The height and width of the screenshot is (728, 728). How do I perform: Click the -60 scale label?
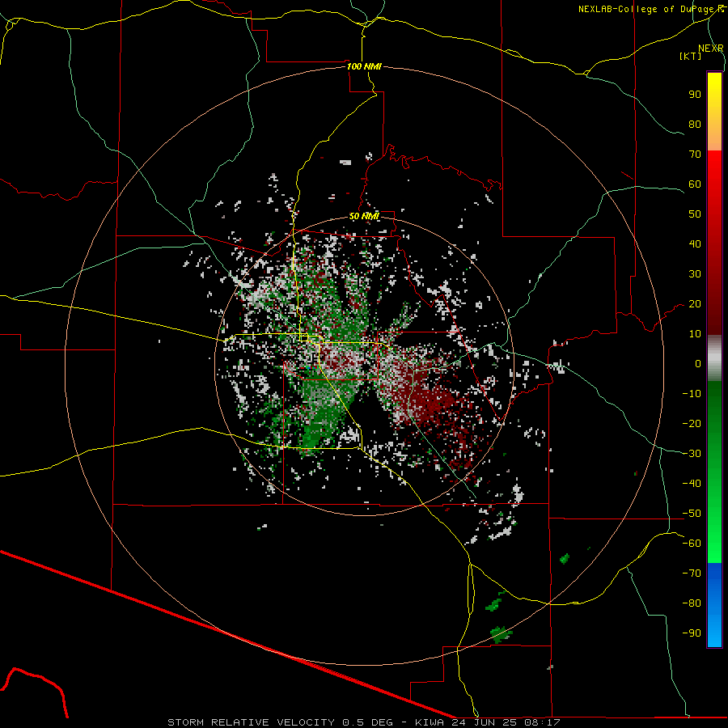pyautogui.click(x=692, y=544)
